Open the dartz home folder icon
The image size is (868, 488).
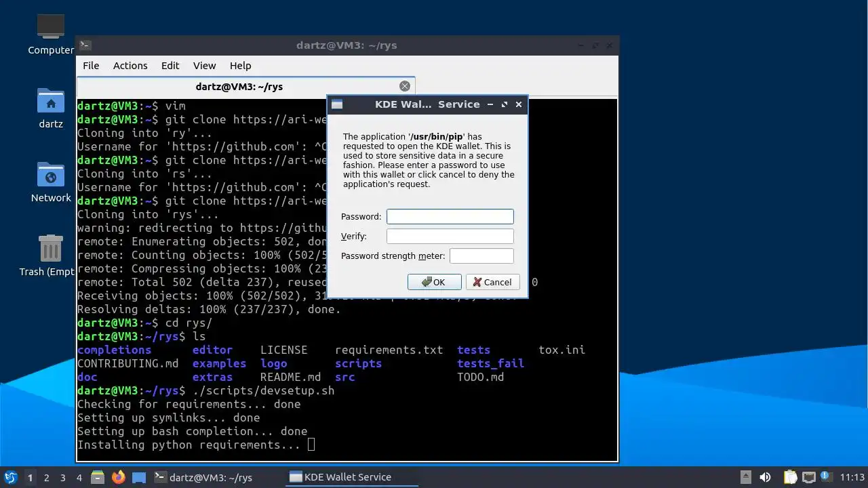(51, 108)
